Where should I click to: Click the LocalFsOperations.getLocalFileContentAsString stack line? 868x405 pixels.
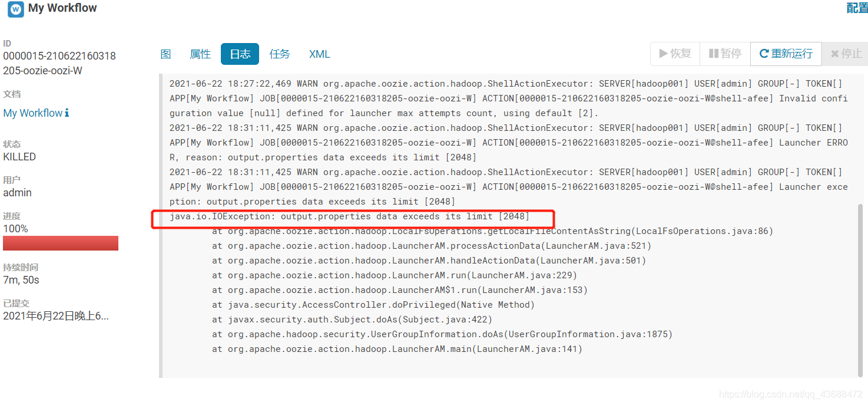coord(492,231)
